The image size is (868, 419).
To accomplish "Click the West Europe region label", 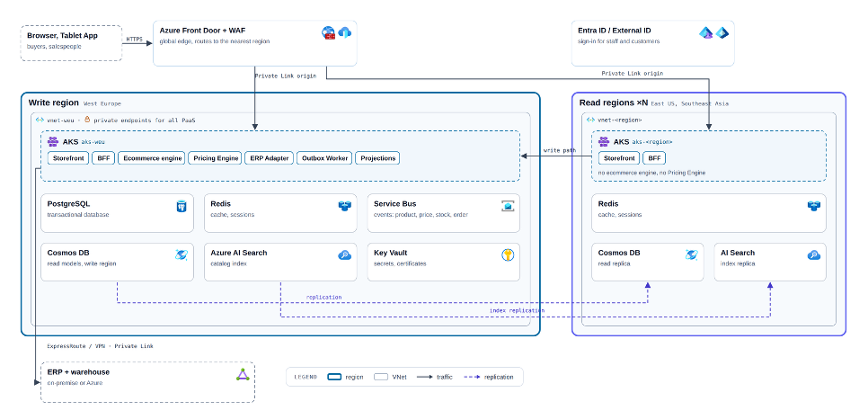I will [102, 103].
